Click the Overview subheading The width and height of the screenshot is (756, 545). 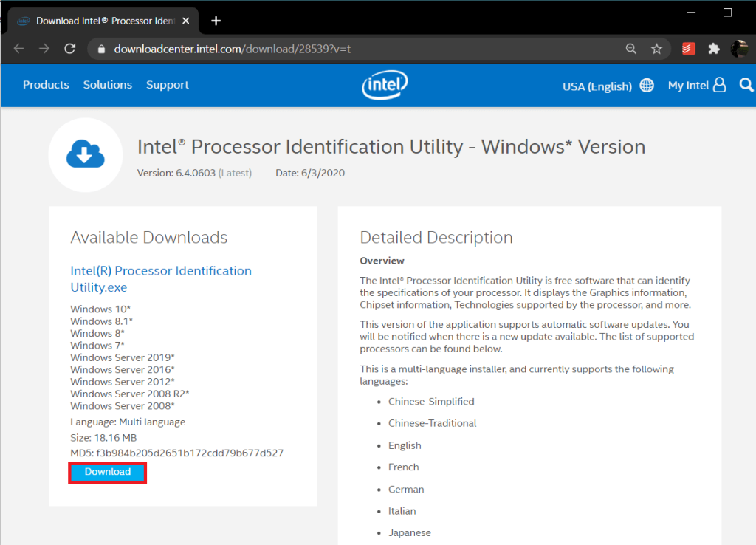(382, 261)
